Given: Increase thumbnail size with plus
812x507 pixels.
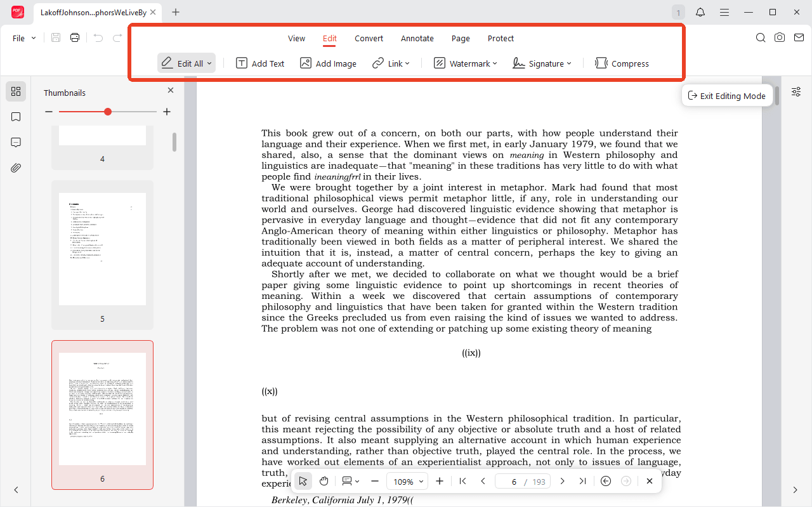Looking at the screenshot, I should coord(167,112).
